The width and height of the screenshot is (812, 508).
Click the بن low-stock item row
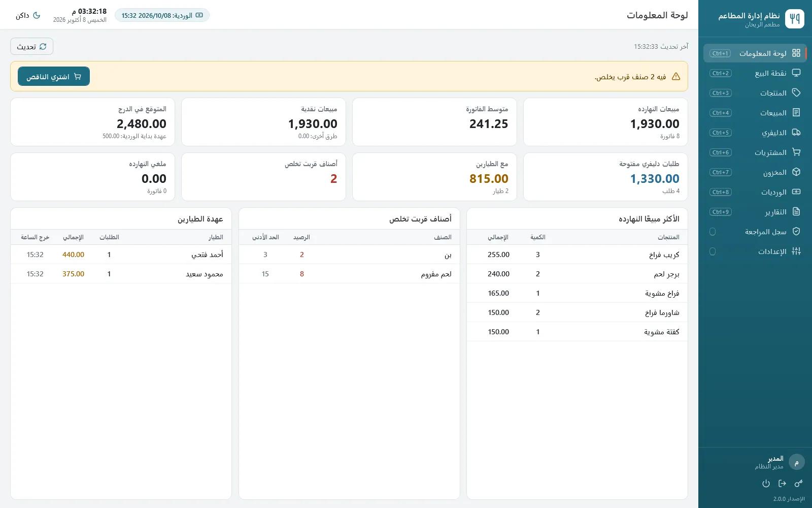coord(349,255)
